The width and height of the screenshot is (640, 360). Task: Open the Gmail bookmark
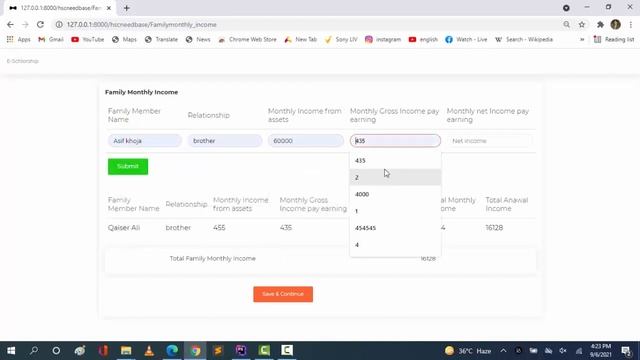(x=51, y=40)
